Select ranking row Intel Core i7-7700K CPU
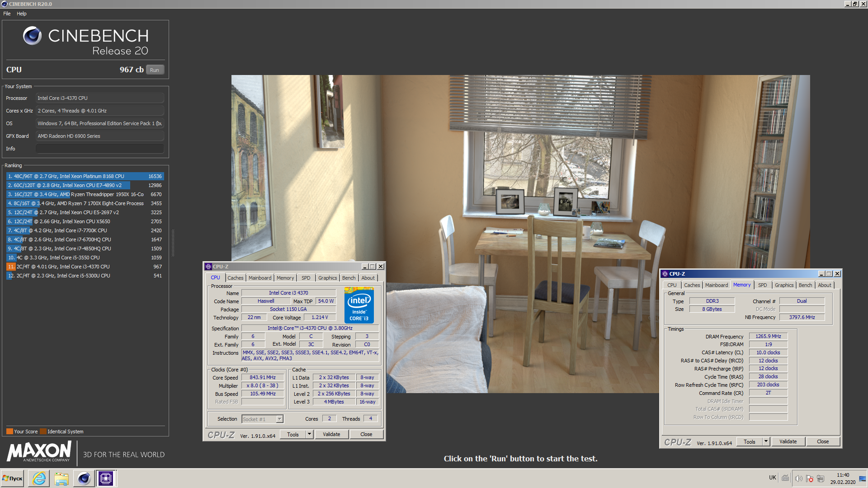 tap(85, 230)
